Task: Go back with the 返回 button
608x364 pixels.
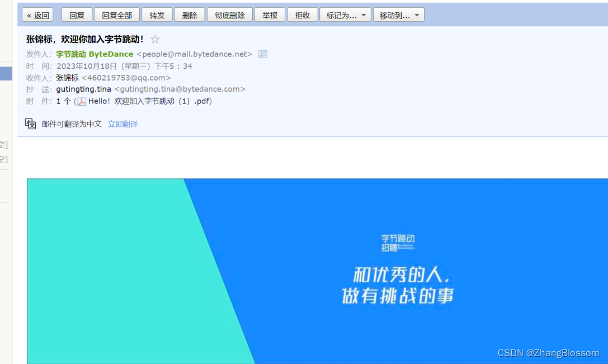Action: [37, 15]
